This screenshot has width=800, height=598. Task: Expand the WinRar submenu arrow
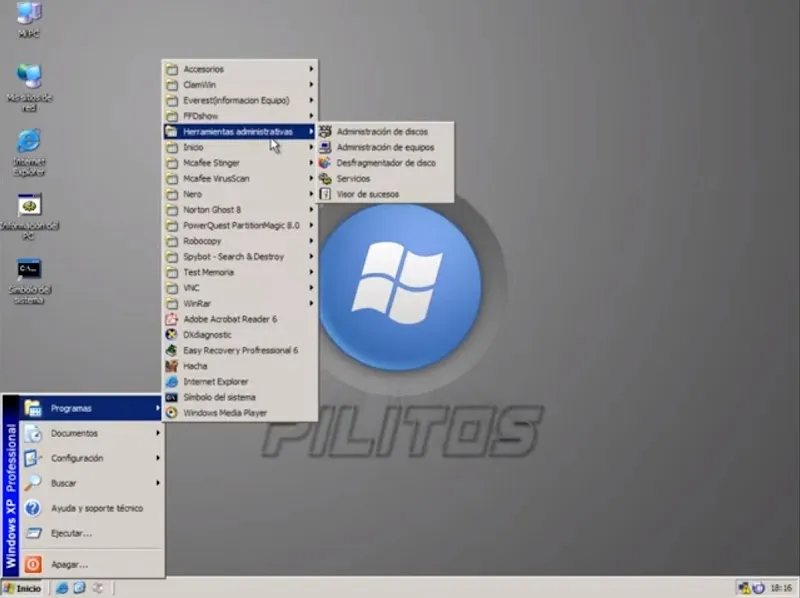click(x=311, y=304)
